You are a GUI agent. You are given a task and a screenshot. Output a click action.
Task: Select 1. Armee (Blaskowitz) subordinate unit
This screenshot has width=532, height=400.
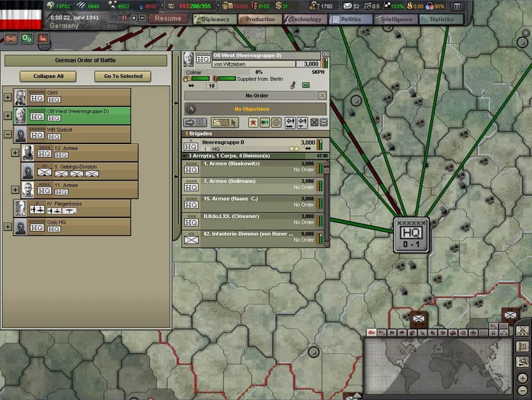(253, 168)
